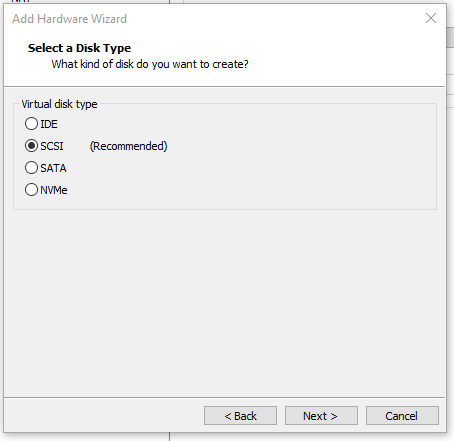Click the "Select a Disk Type" heading

coord(79,48)
